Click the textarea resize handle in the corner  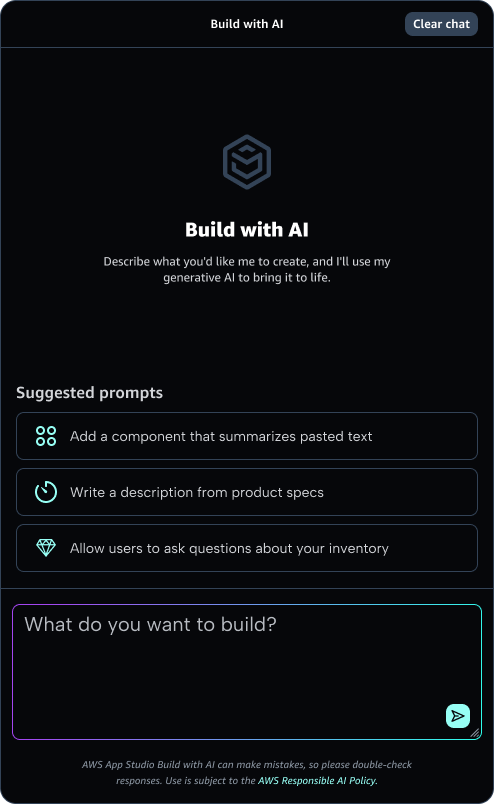pos(475,733)
